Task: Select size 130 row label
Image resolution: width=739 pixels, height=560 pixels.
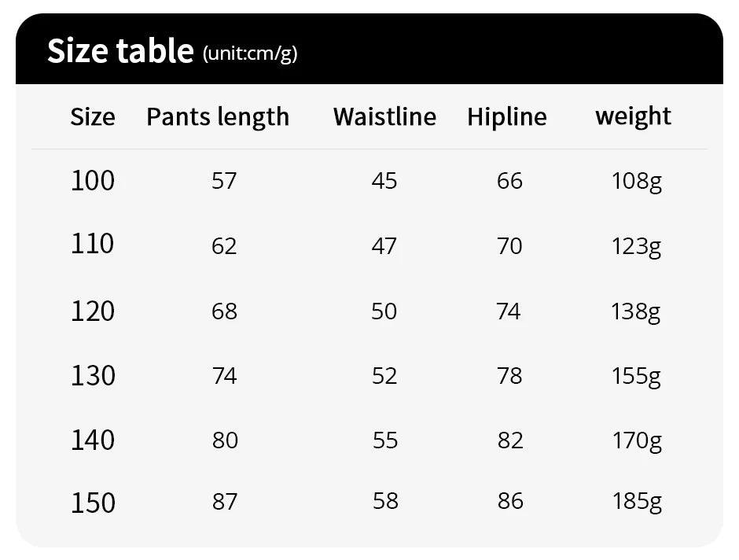Action: (93, 376)
